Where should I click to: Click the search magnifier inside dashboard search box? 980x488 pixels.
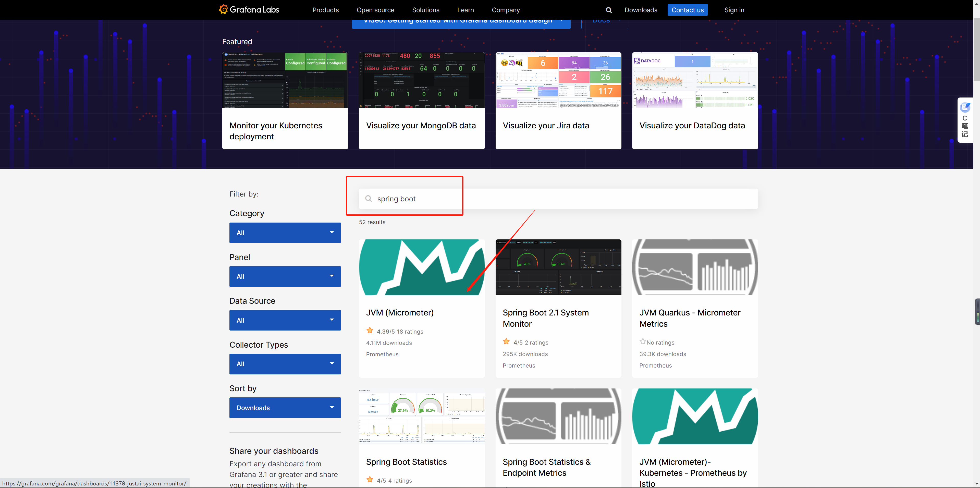tap(368, 199)
